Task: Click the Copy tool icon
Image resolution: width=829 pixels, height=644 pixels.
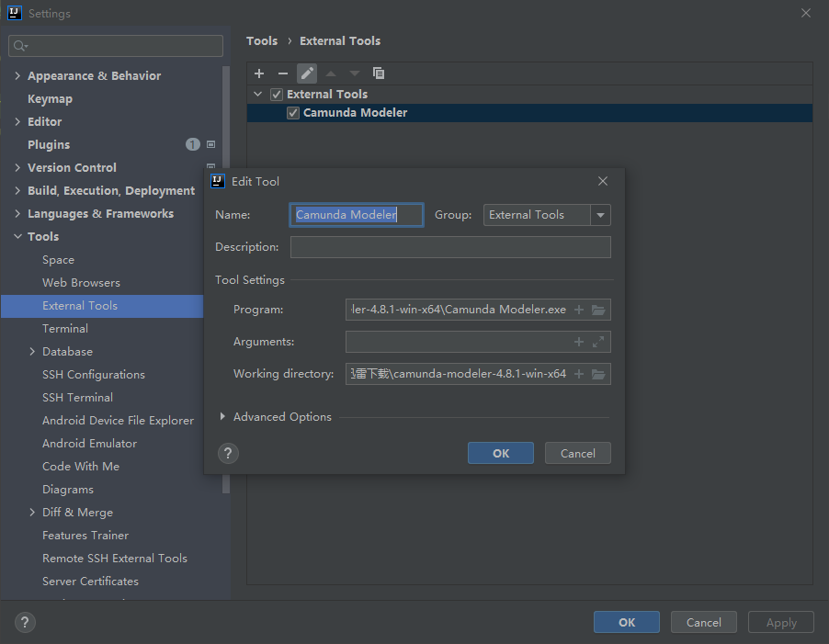Action: click(x=379, y=73)
